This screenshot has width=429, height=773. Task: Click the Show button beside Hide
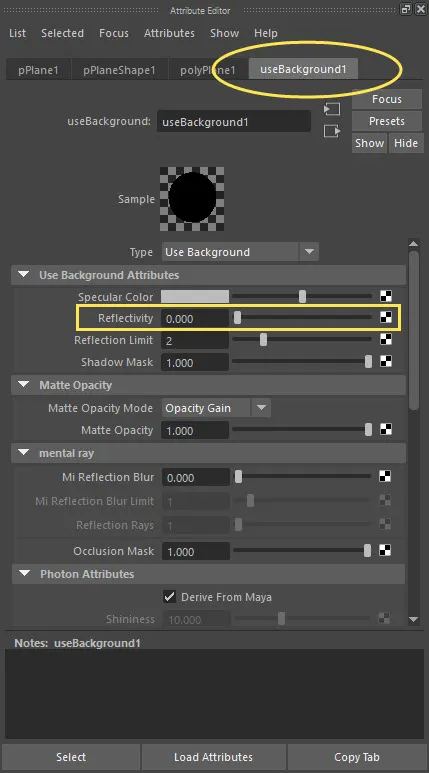tap(369, 143)
